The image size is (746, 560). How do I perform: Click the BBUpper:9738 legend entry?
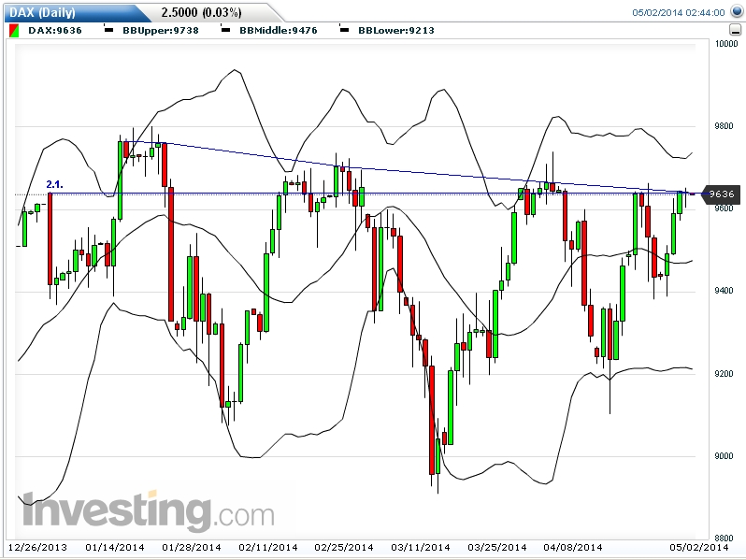(161, 31)
